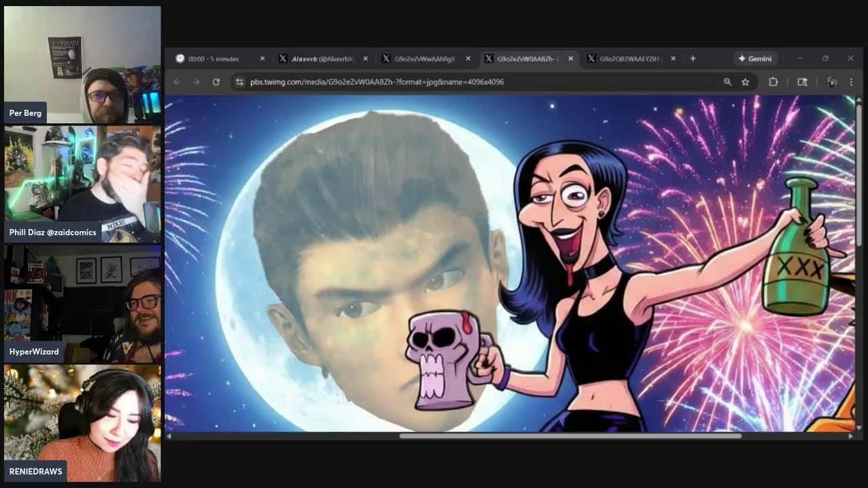Switch to the G9o2QB2WAAEYZiH tab
The height and width of the screenshot is (488, 868).
pos(627,59)
